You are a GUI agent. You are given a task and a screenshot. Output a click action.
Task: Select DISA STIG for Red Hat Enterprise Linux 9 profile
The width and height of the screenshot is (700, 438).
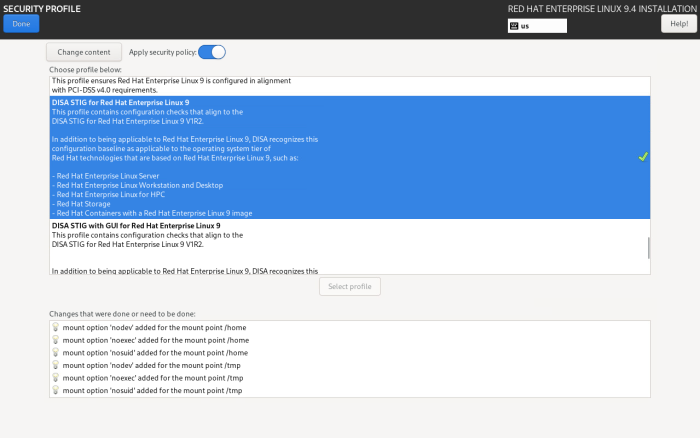(x=350, y=157)
